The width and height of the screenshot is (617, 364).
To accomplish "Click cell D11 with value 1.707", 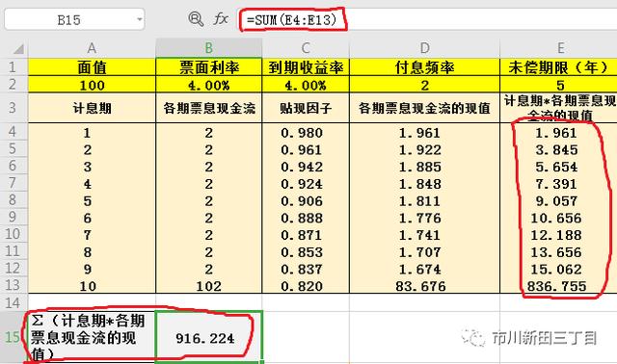I will pos(424,252).
